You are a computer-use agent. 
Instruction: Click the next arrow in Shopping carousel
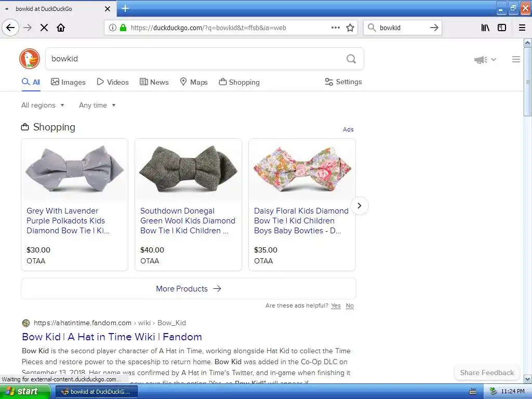pos(360,206)
